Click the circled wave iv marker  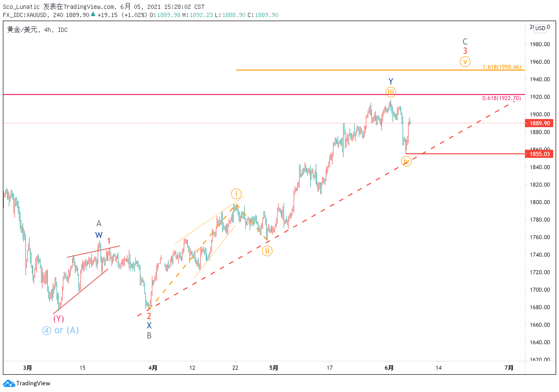coord(406,161)
